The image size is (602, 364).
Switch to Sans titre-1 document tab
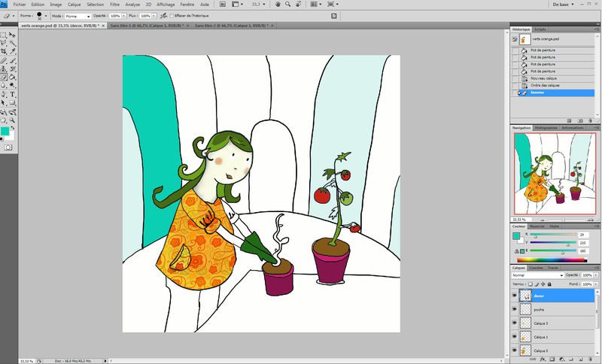point(148,26)
